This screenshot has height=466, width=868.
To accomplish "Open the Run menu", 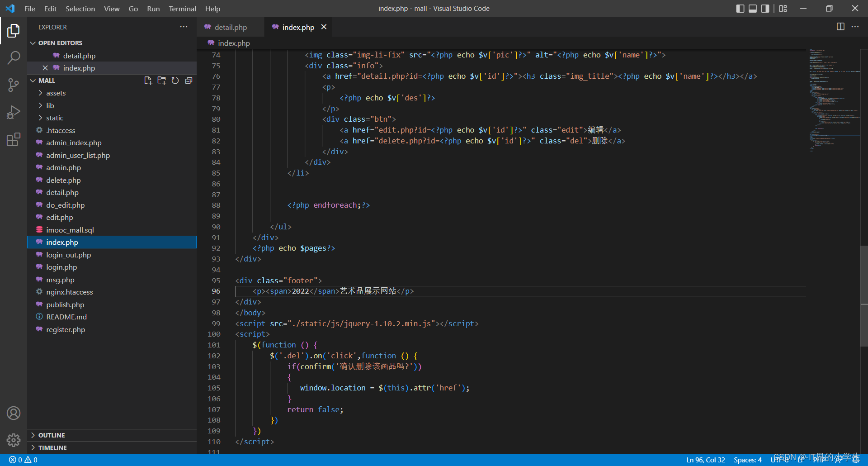I will point(153,9).
